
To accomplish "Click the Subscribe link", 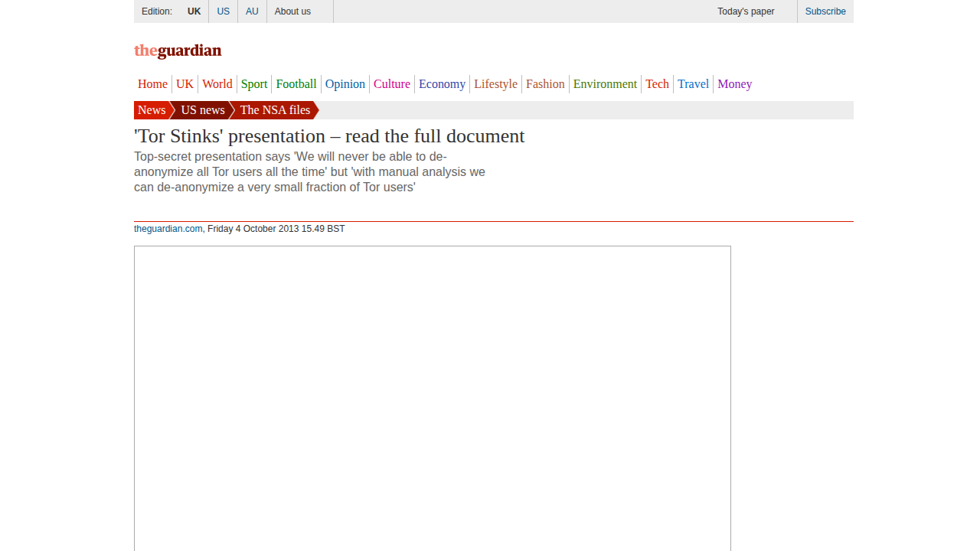I will 825,11.
